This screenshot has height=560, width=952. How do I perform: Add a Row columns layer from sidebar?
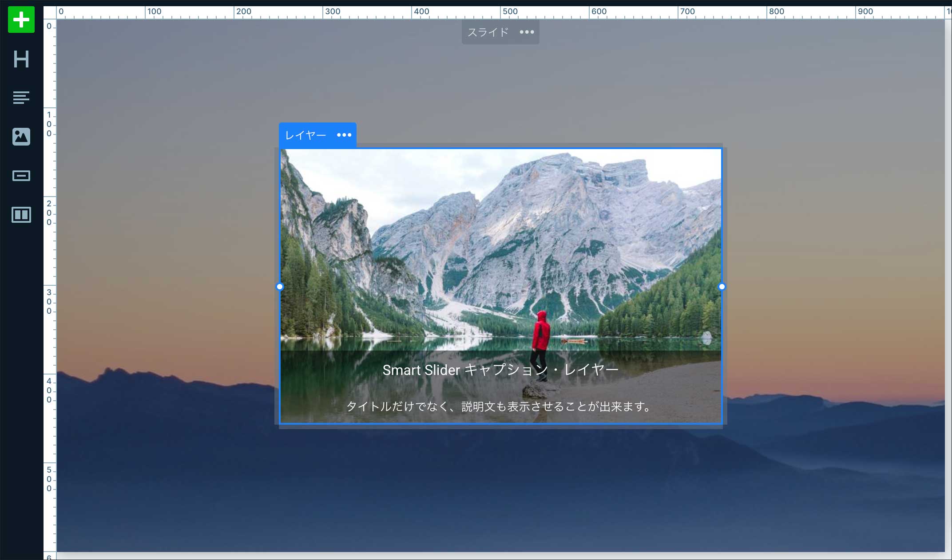coord(21,215)
